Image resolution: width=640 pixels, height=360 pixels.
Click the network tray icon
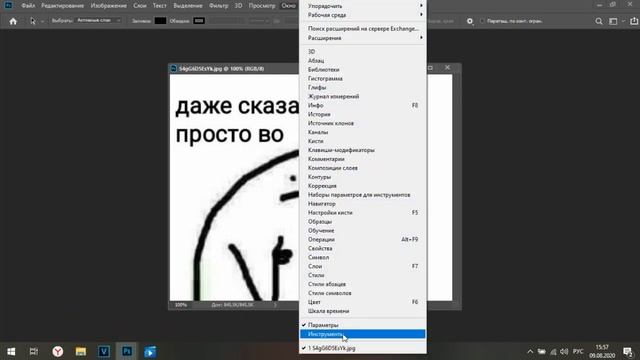(x=553, y=351)
